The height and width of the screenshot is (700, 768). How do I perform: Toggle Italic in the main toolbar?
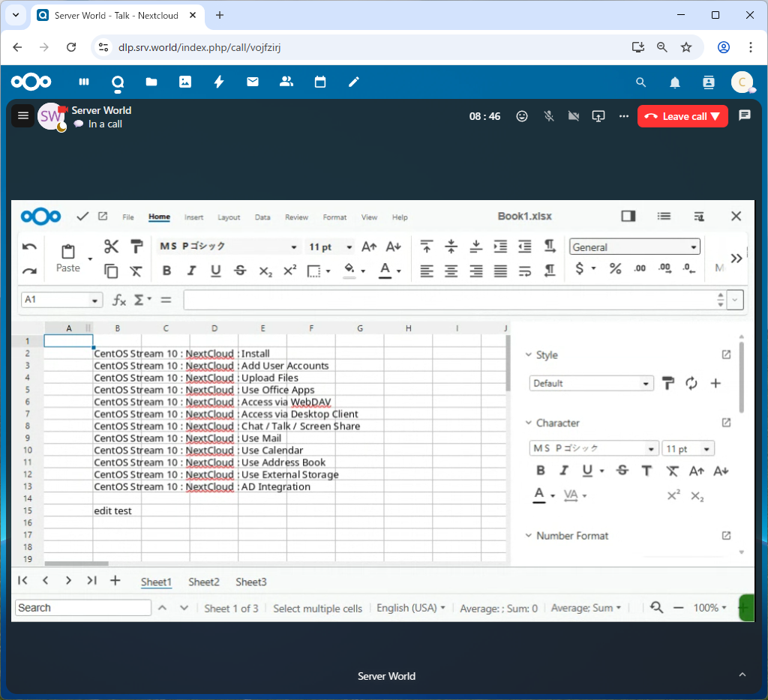(191, 271)
